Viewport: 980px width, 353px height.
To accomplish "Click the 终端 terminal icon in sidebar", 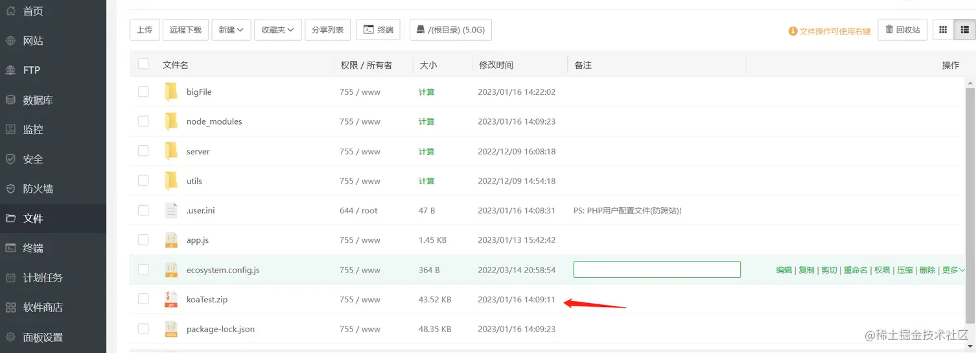I will click(10, 248).
